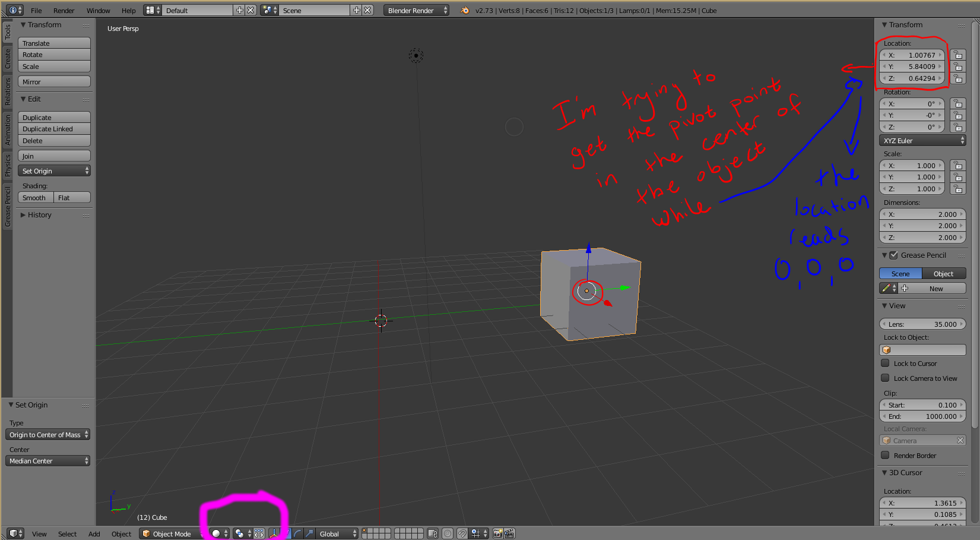Click the Rotate button
This screenshot has height=540, width=980.
tap(54, 55)
